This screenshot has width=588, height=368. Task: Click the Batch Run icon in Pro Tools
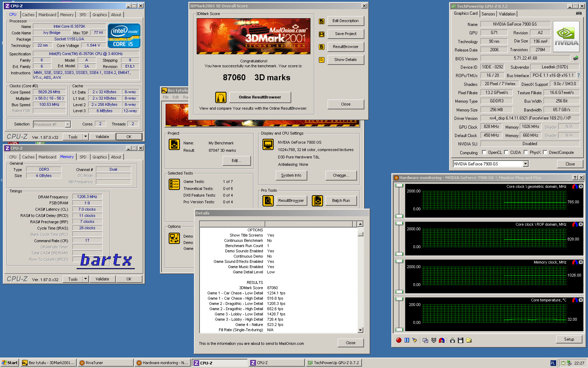click(x=317, y=201)
